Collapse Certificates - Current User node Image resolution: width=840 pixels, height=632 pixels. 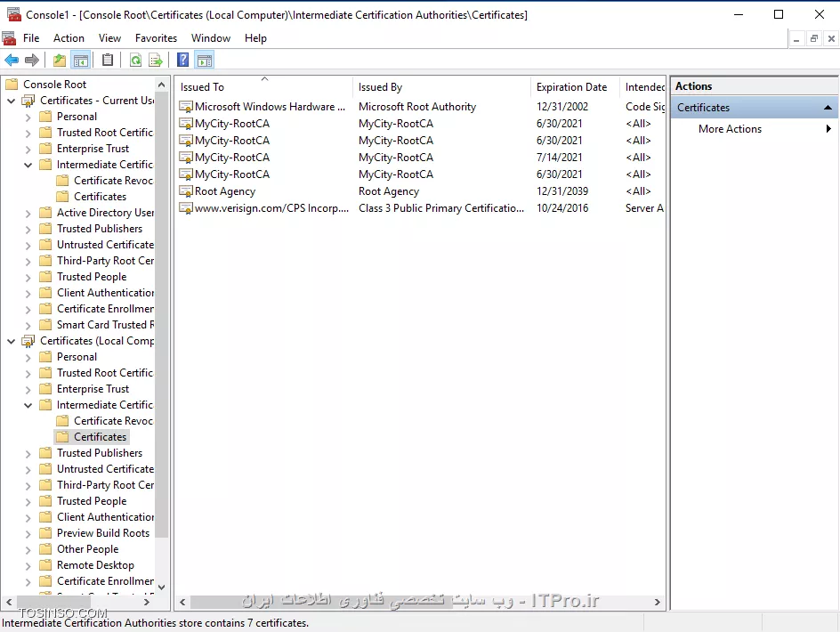tap(12, 101)
